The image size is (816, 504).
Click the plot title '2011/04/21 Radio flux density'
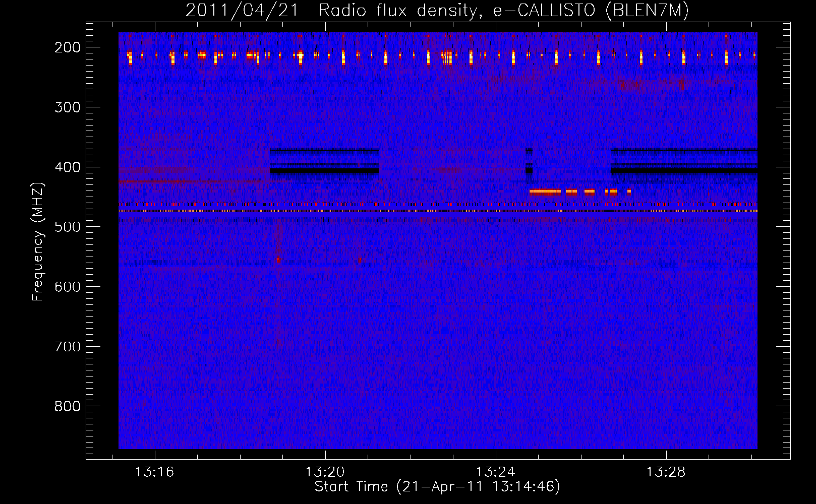[437, 10]
